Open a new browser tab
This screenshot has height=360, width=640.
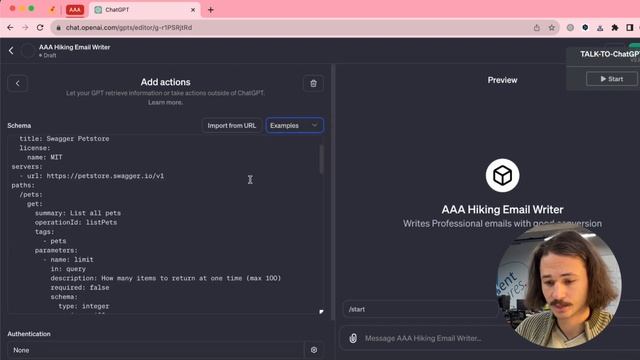[211, 10]
